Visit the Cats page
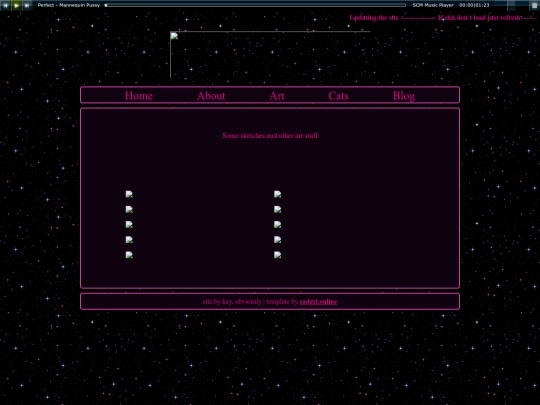This screenshot has width=540, height=405. 338,96
